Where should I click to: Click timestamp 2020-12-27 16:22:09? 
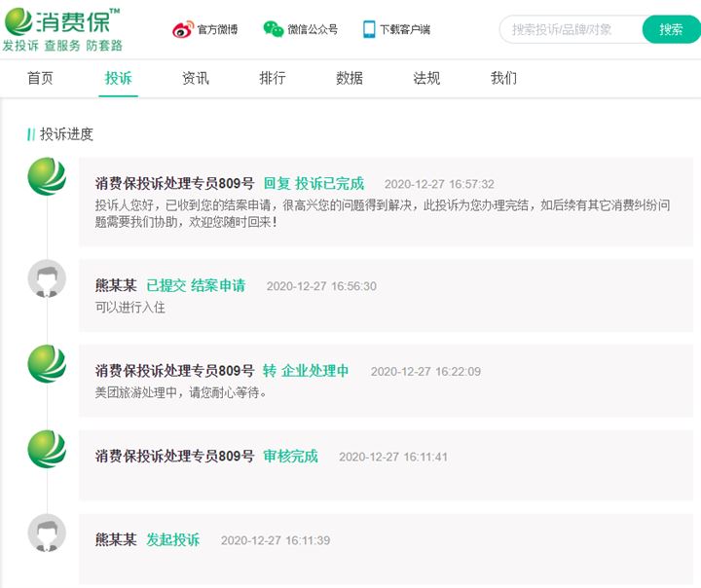tap(425, 372)
